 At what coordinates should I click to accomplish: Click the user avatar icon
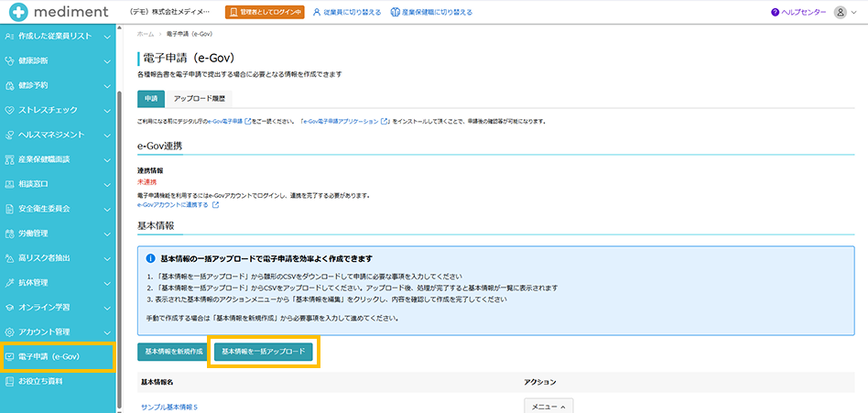tap(841, 12)
